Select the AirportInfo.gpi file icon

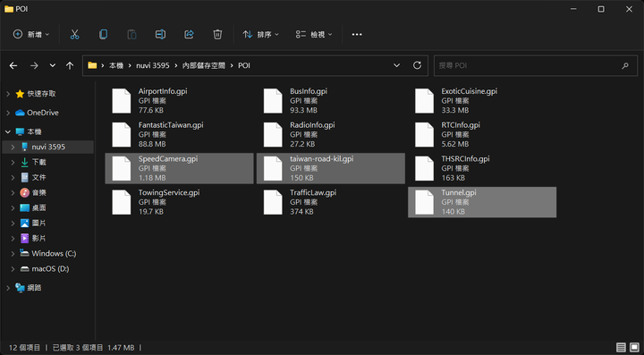click(x=122, y=100)
